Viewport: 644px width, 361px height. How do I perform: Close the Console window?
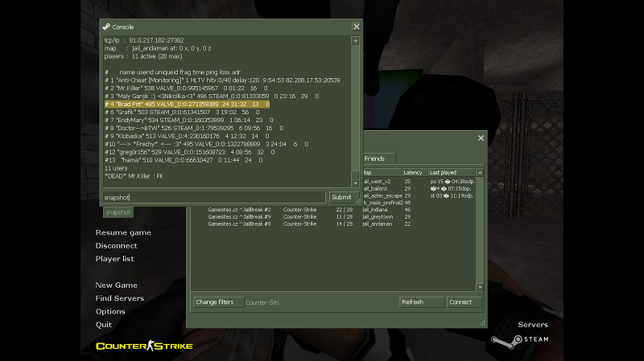click(356, 27)
